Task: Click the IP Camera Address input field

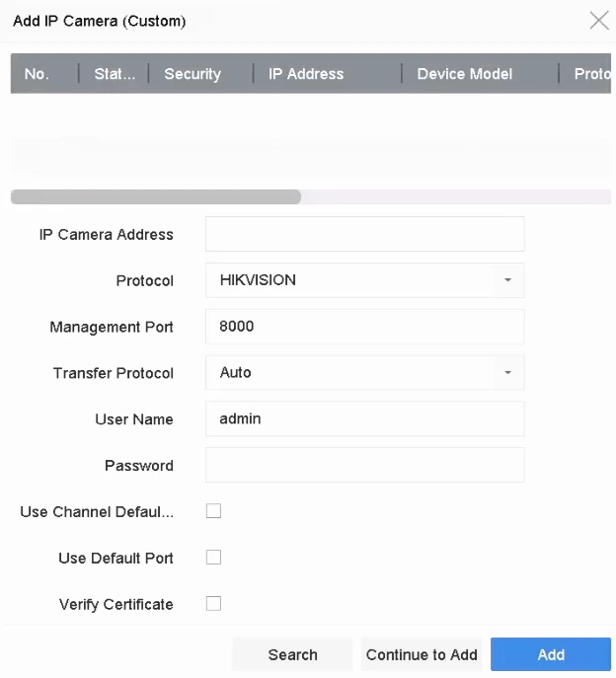Action: click(x=364, y=234)
